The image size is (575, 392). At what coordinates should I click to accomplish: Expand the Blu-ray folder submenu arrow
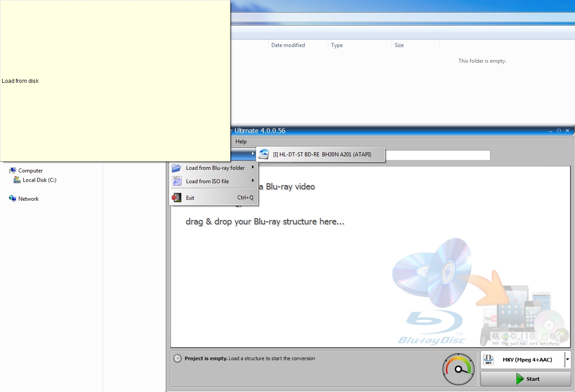(253, 168)
